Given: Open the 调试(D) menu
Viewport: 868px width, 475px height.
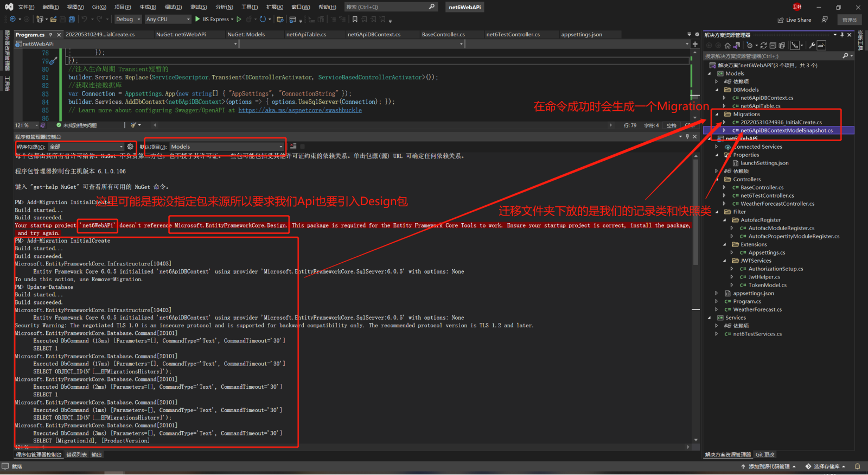Looking at the screenshot, I should tap(173, 7).
